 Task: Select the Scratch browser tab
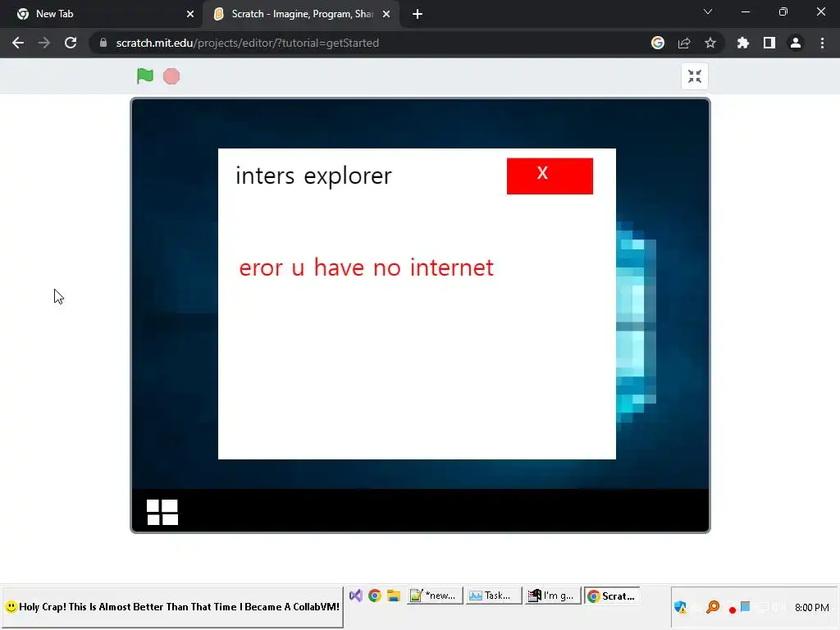pos(300,14)
